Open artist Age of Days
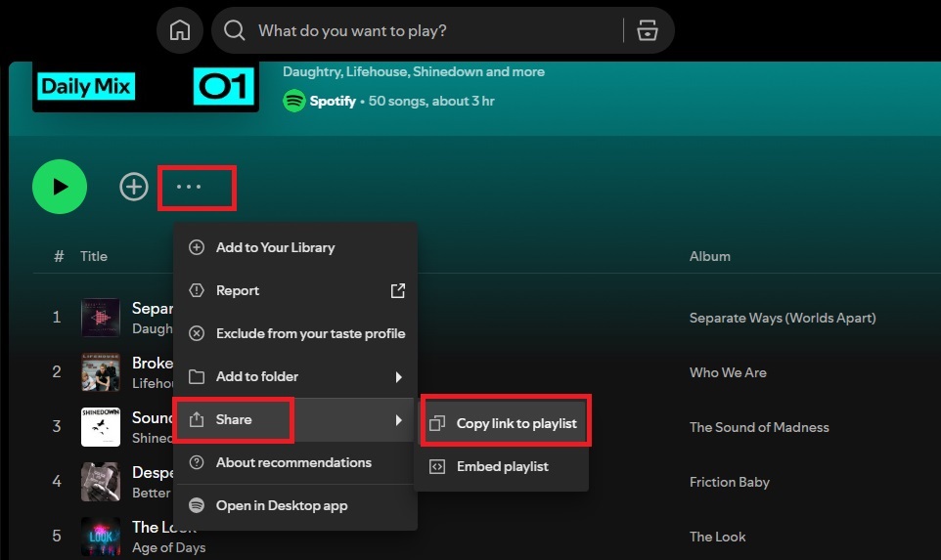This screenshot has width=941, height=560. click(x=168, y=547)
